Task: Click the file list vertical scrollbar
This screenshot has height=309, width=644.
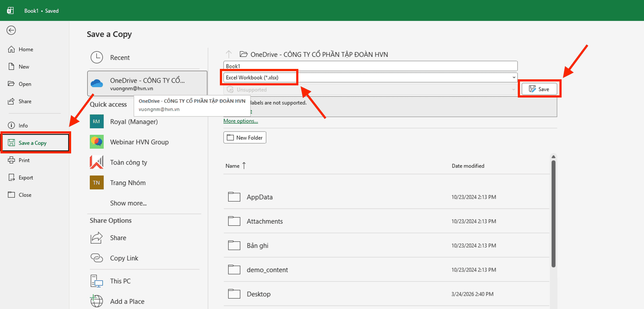Action: pos(553,215)
